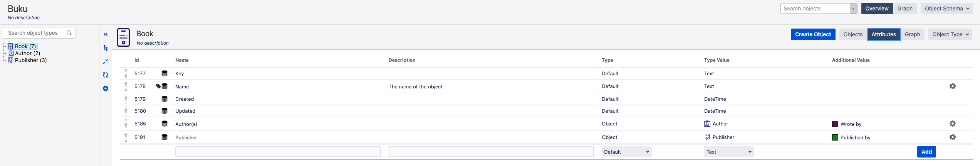Click the Create Object button
980x166 pixels.
coord(813,34)
